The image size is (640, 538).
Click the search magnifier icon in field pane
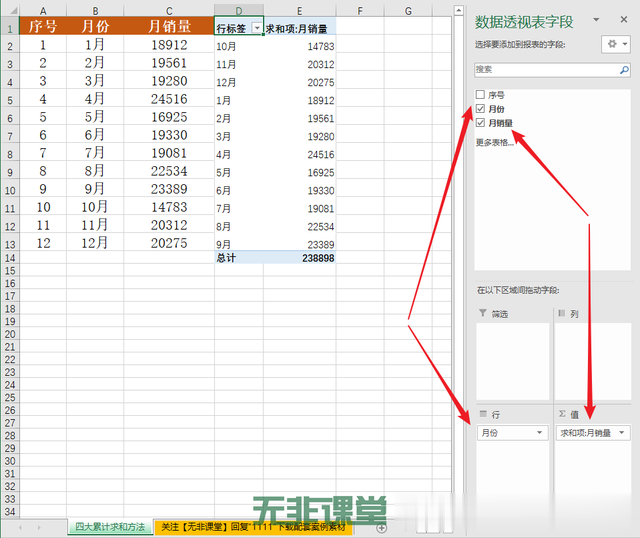point(624,70)
